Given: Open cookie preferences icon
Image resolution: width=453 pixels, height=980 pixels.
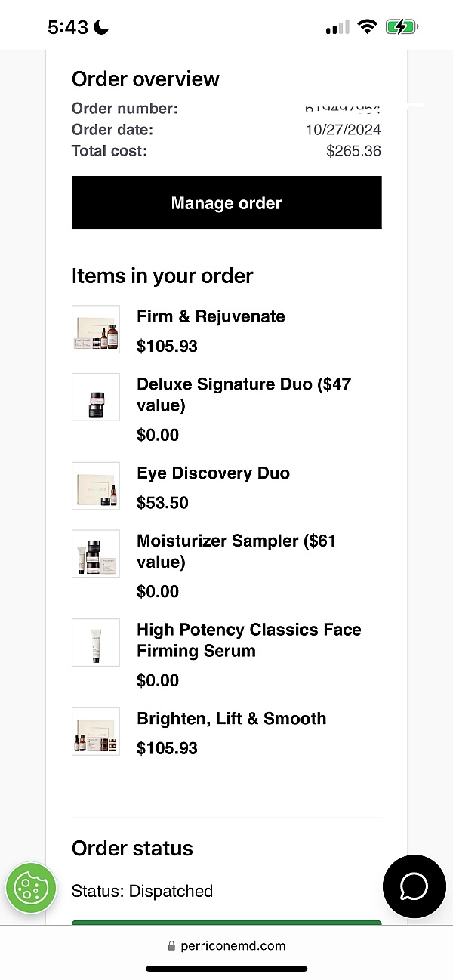Looking at the screenshot, I should point(32,888).
